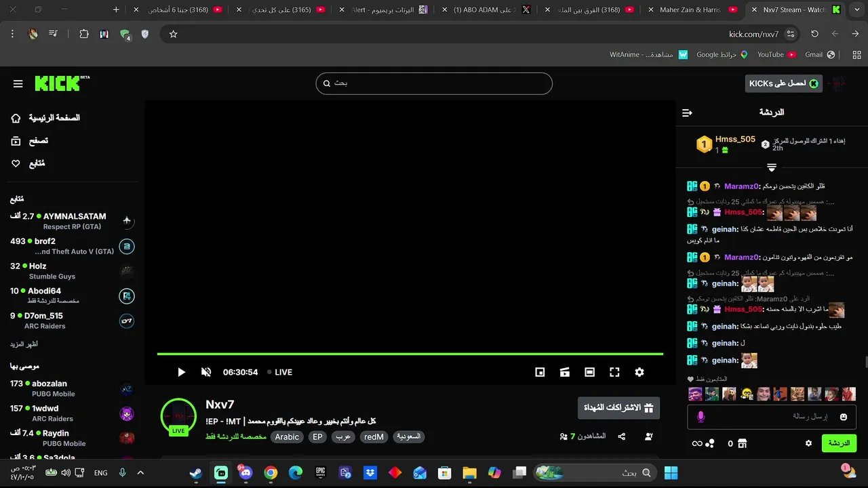Click the green stream progress bar
This screenshot has height=488, width=868.
tap(410, 354)
